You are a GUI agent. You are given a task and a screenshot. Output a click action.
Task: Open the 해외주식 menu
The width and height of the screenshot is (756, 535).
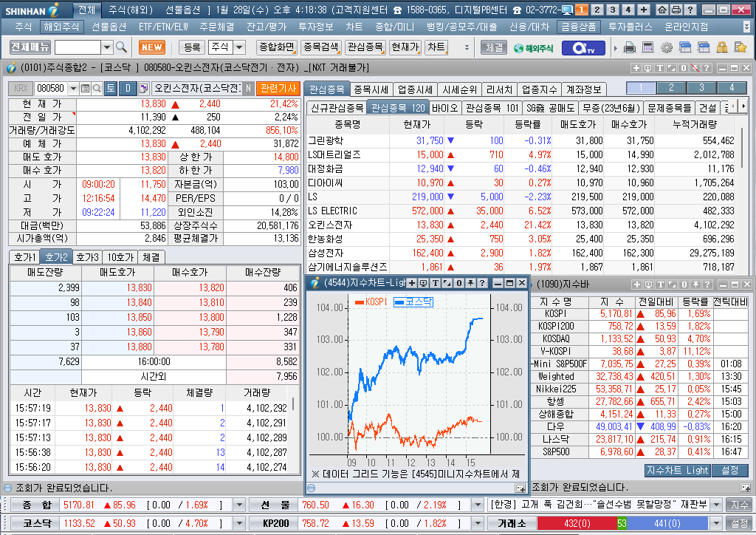(61, 27)
